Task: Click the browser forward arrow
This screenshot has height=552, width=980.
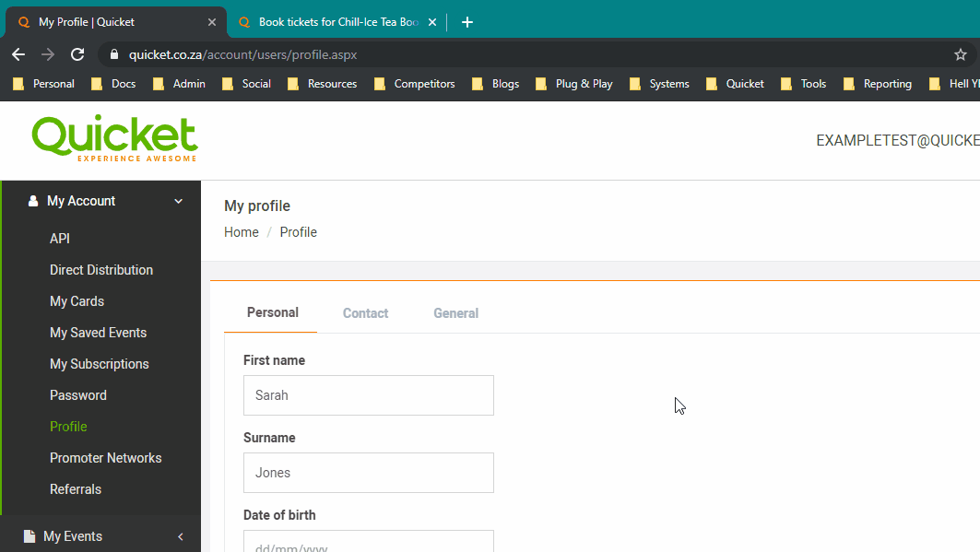Action: click(48, 55)
